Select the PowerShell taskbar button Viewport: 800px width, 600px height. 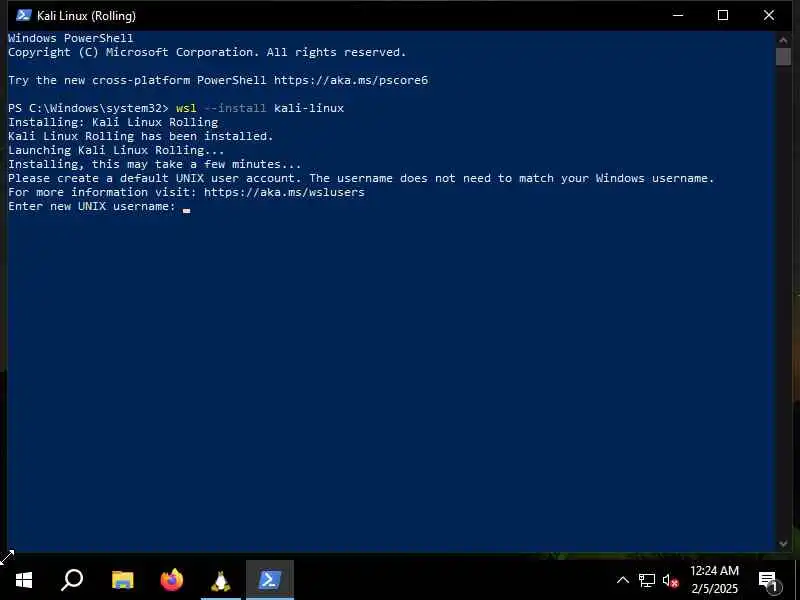[x=269, y=580]
